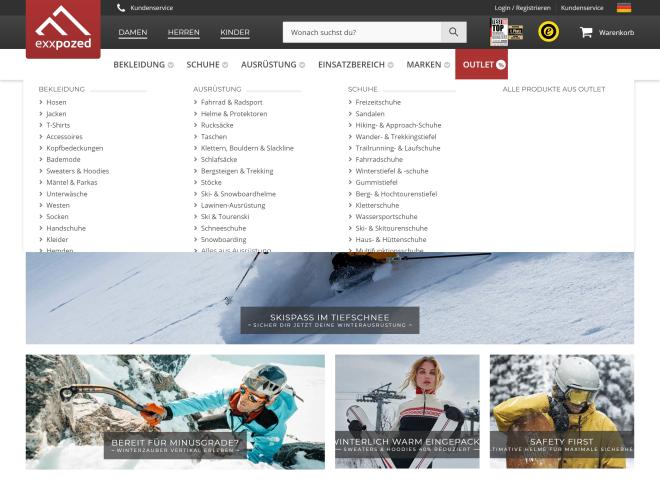Select the Damen tab
The width and height of the screenshot is (660, 494).
(x=133, y=32)
